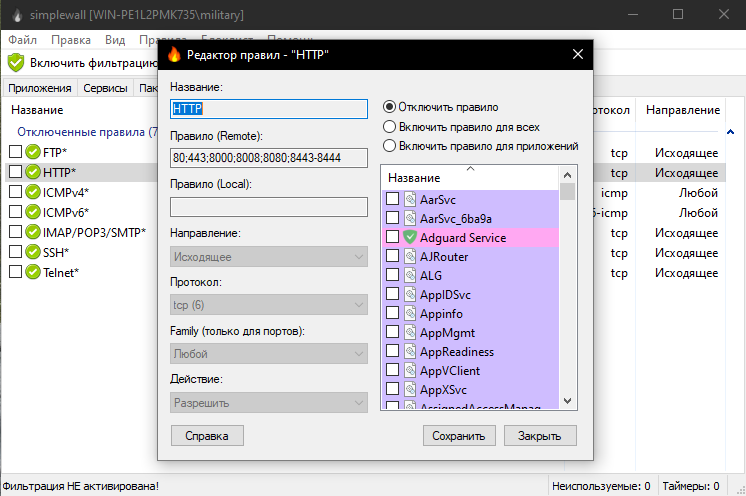Click the gear icon next to AarSvc
Image resolution: width=746 pixels, height=496 pixels.
410,200
